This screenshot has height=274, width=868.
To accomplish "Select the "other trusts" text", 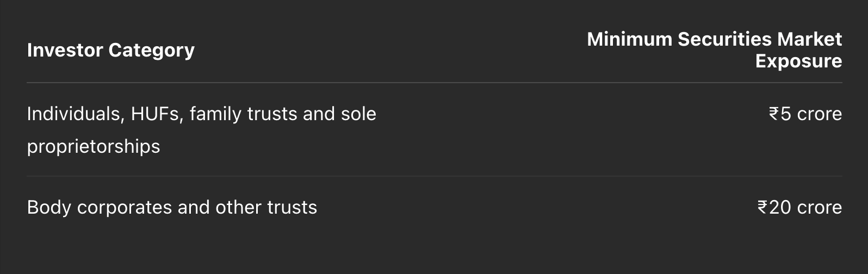I will click(x=266, y=207).
